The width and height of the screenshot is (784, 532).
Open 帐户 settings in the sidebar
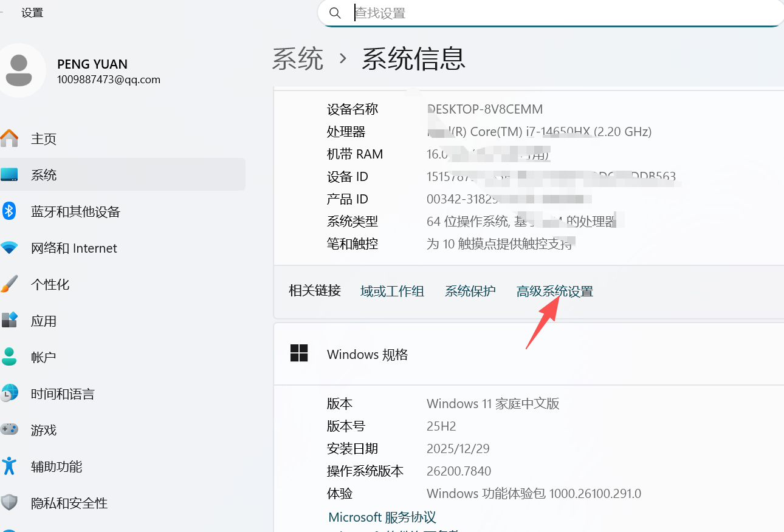click(x=44, y=357)
